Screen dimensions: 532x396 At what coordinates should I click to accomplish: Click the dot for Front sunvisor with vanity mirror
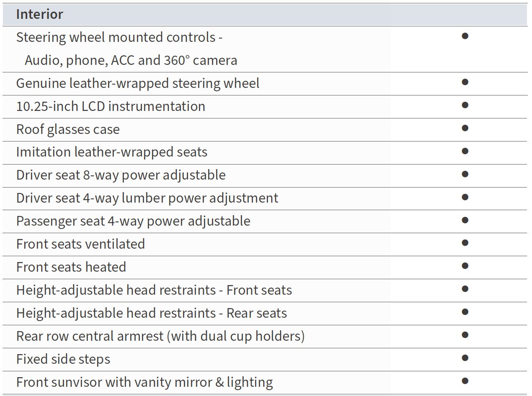click(465, 381)
